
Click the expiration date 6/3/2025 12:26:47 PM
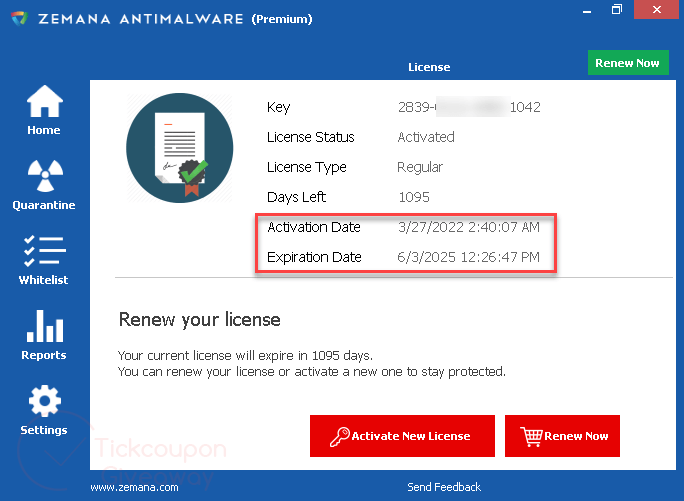[x=469, y=257]
